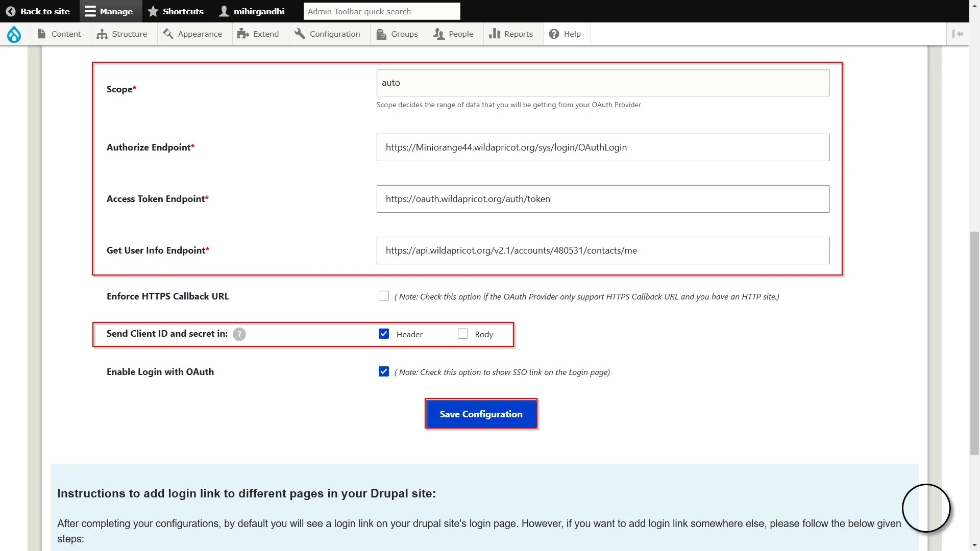Open the Extend menu item

[266, 34]
